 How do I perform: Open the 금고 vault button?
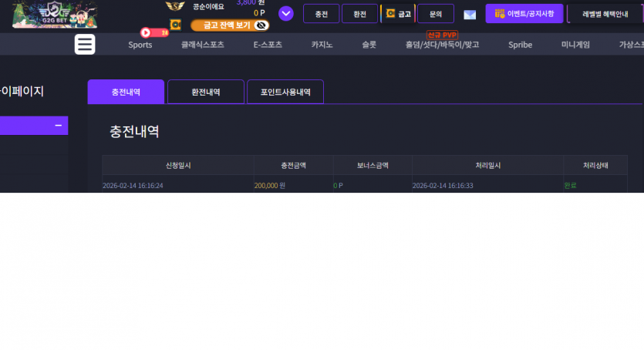coord(398,14)
